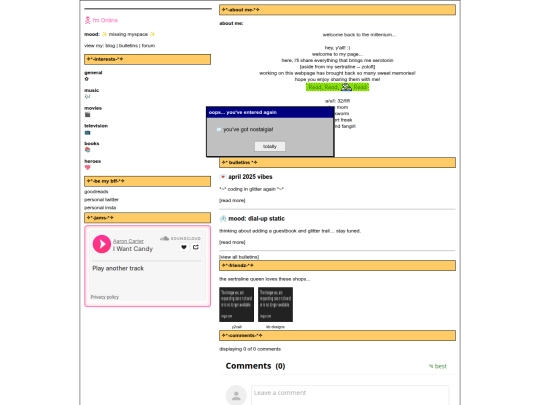Click the mood: missing myspace text
Image resolution: width=540 pixels, height=405 pixels.
pos(120,34)
